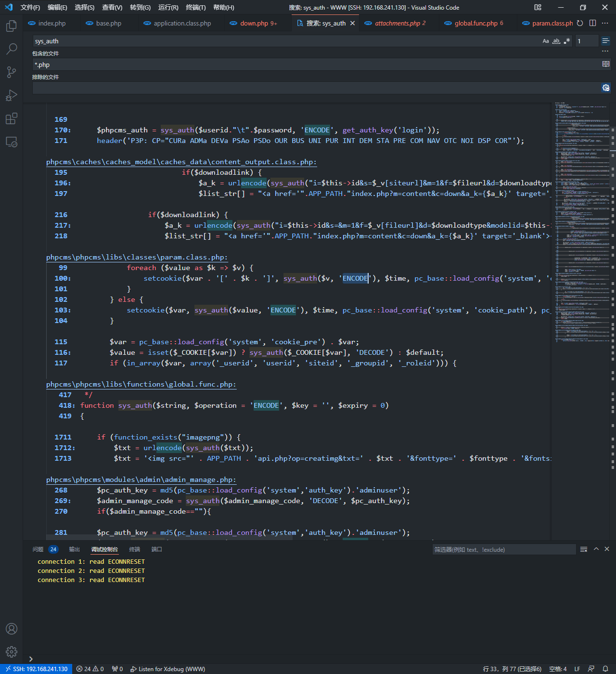Image resolution: width=616 pixels, height=674 pixels.
Task: Click cursor position 行 33, 列 77 in status bar
Action: coord(512,669)
